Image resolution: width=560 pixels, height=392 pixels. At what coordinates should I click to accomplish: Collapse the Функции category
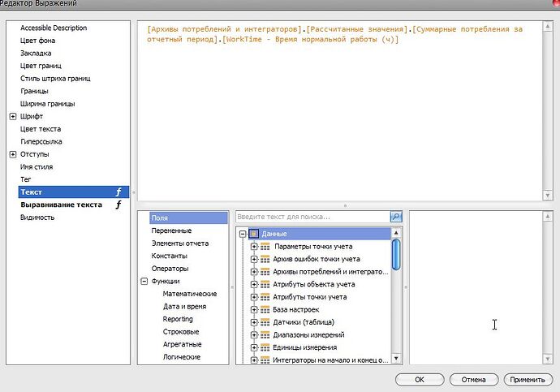(144, 282)
